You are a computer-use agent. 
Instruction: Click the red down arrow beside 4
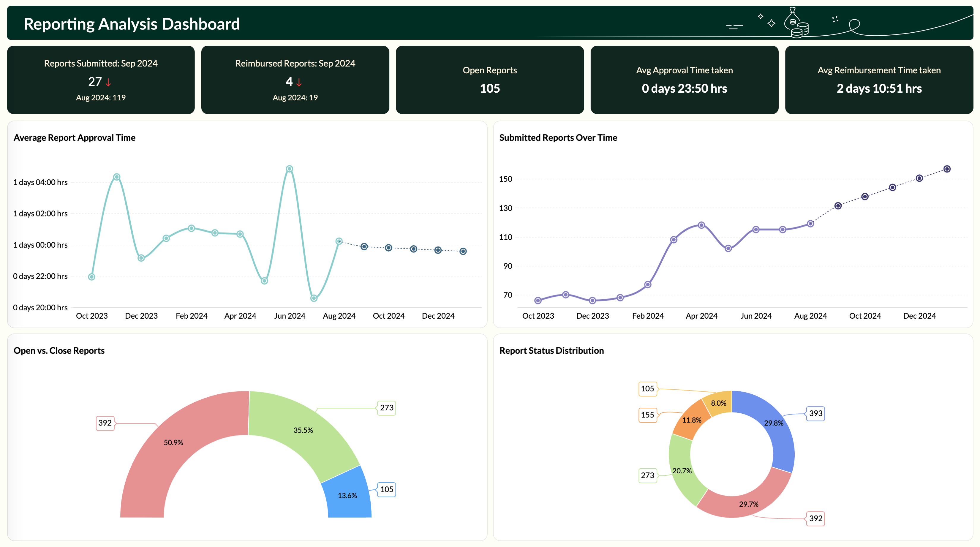point(299,82)
